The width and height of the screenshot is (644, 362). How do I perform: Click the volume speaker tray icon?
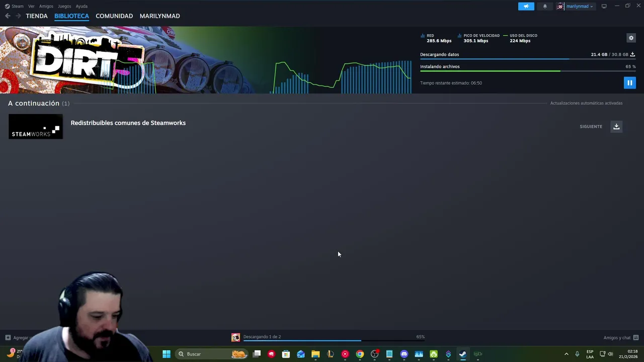(610, 354)
